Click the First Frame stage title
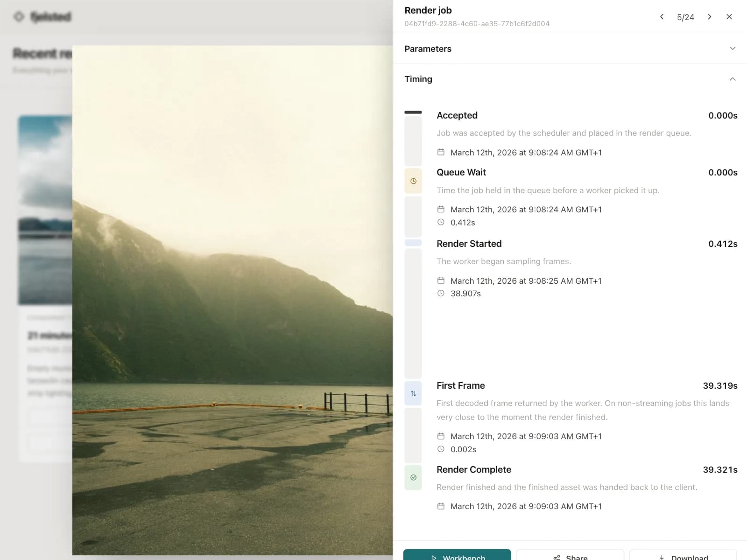 461,385
